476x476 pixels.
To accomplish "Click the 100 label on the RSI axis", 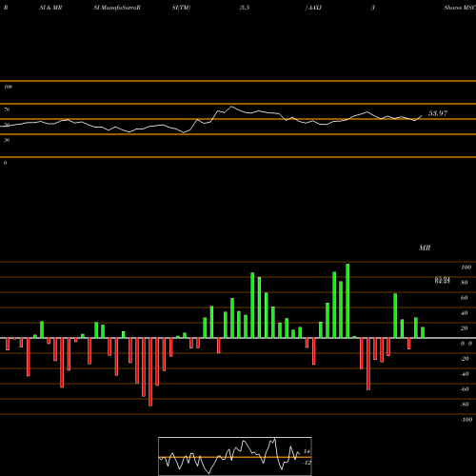I will click(8, 87).
